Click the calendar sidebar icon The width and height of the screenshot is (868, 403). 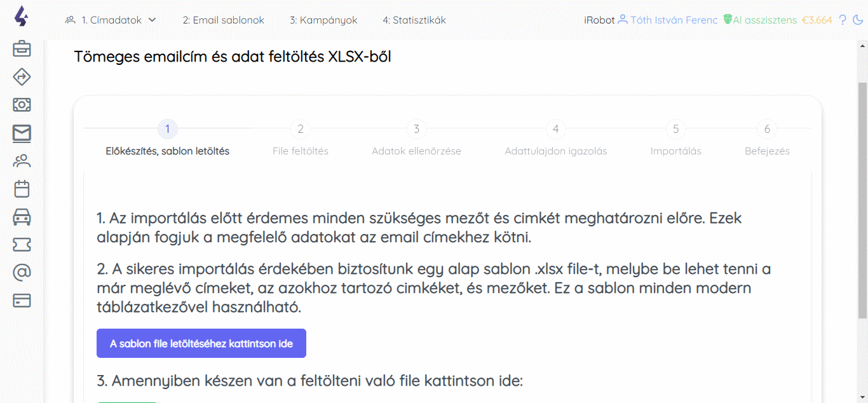[22, 189]
